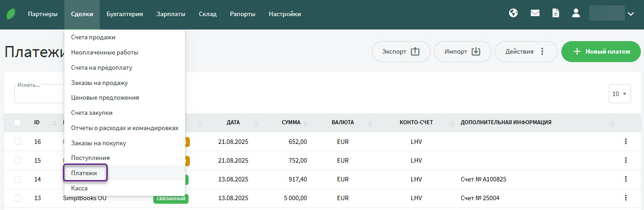Open the Действия actions dropdown
The height and width of the screenshot is (210, 644).
(526, 51)
